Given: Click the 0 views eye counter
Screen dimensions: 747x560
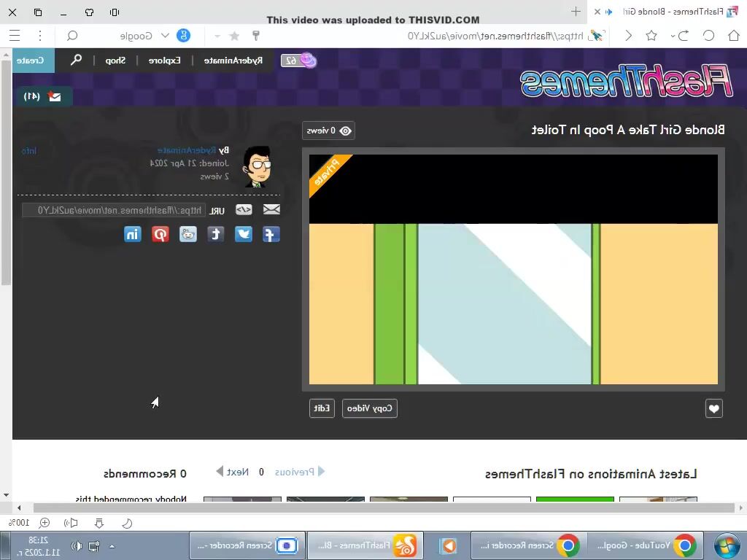Looking at the screenshot, I should (329, 131).
